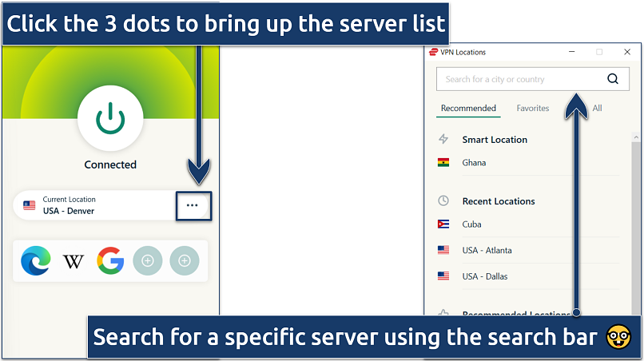Image resolution: width=644 pixels, height=361 pixels.
Task: Switch to the All tab
Action: [x=597, y=108]
